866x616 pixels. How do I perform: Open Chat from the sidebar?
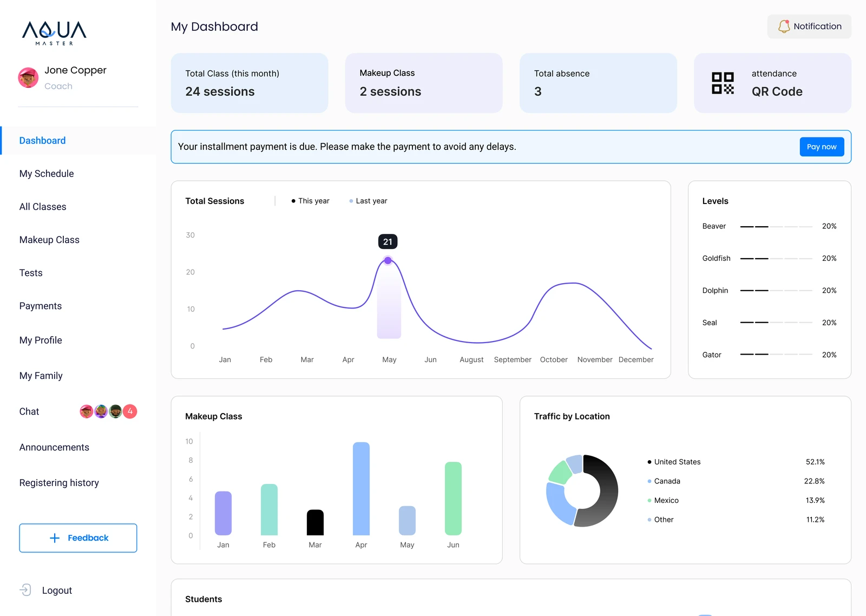[x=29, y=411]
